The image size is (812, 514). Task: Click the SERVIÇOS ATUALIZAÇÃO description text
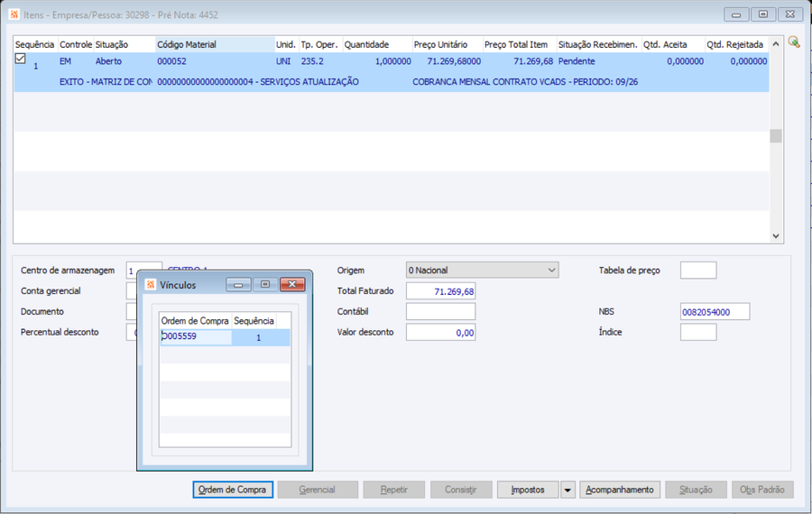[x=309, y=82]
